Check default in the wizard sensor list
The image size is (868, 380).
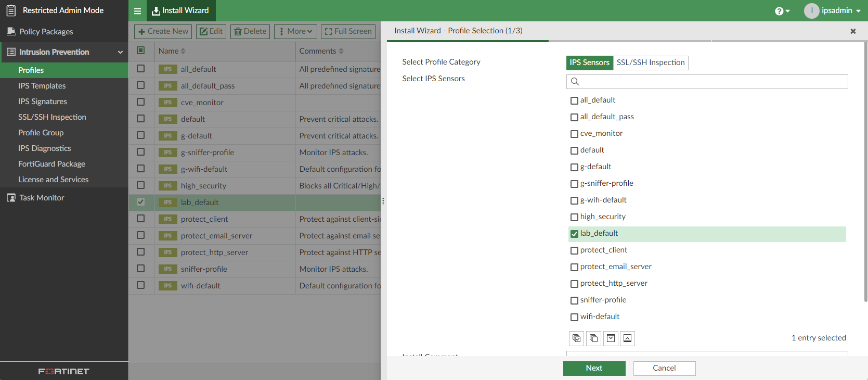tap(574, 150)
